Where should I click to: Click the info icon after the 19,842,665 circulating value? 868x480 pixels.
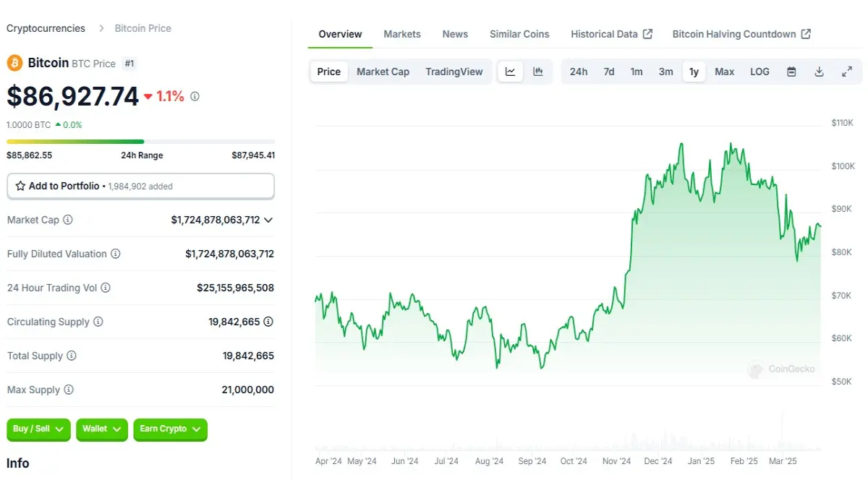click(x=268, y=322)
